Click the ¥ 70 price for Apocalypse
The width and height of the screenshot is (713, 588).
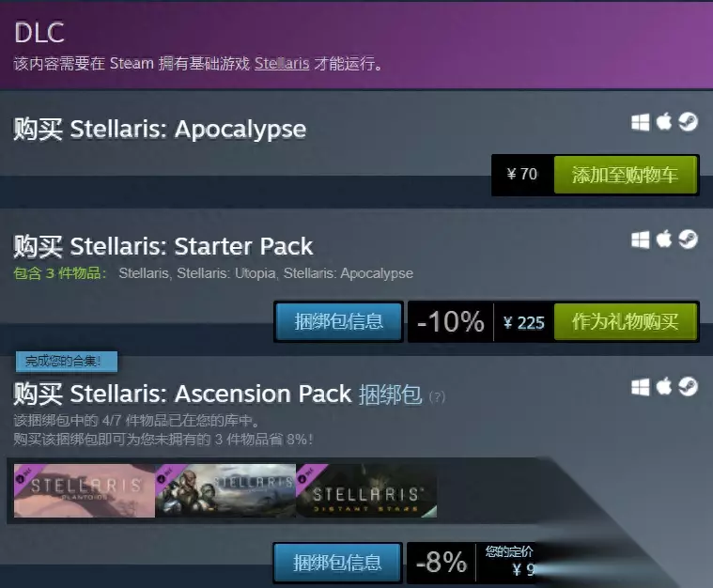coord(522,174)
